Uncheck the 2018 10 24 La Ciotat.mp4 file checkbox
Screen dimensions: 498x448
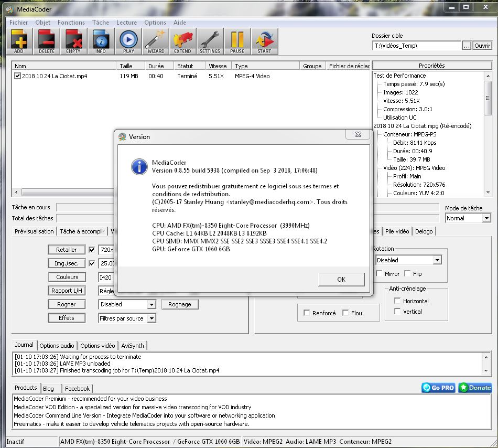(x=18, y=76)
